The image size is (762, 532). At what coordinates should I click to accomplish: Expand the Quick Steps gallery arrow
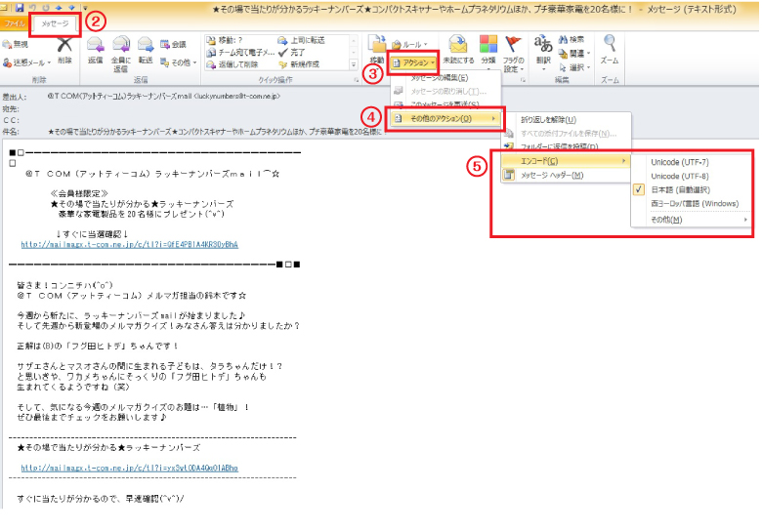354,64
